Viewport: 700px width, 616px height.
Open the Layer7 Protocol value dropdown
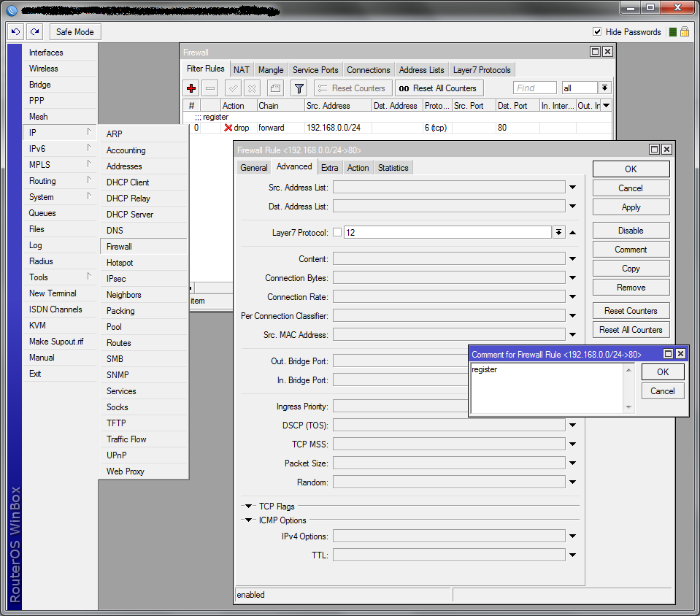click(x=558, y=232)
